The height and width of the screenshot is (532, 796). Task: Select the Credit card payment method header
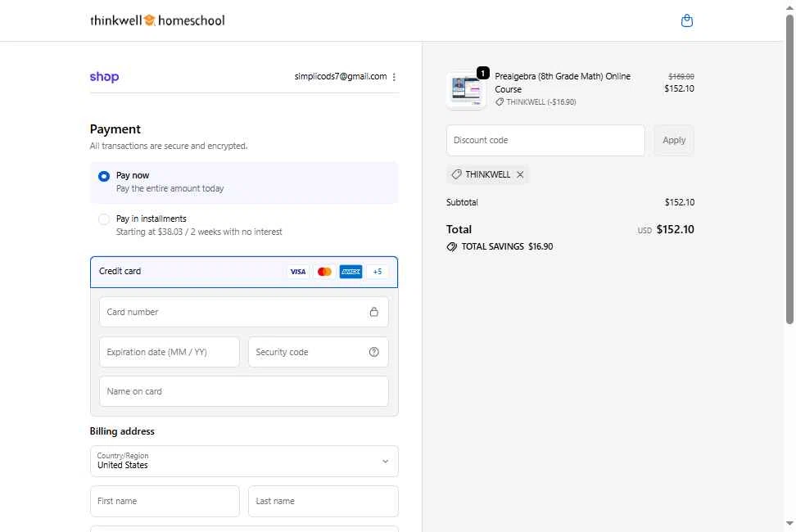point(244,272)
